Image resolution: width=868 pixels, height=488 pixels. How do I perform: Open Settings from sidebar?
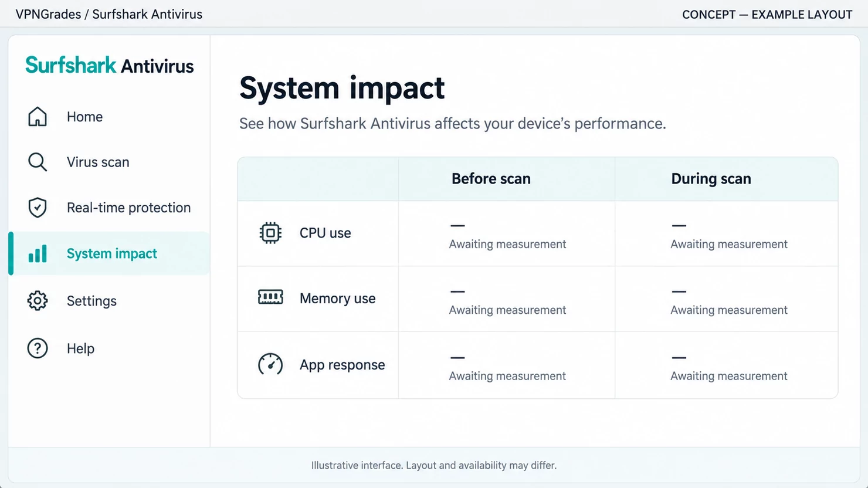click(x=110, y=300)
